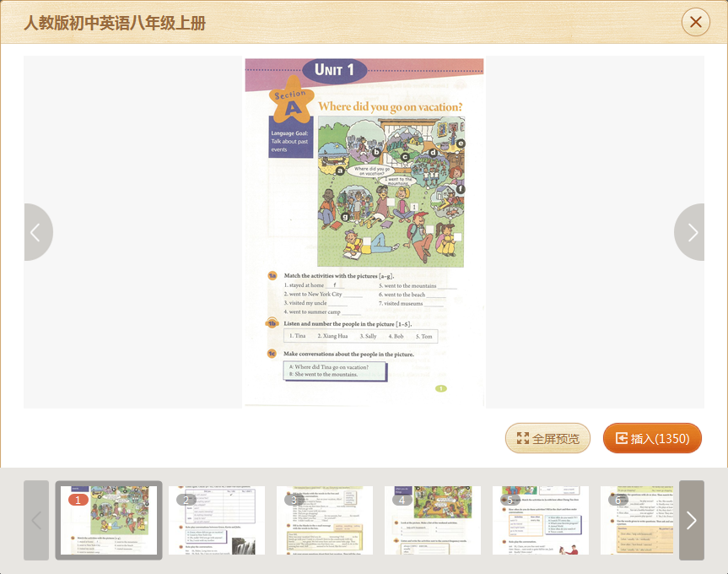
Task: Go to next page with right arrow
Action: (689, 232)
